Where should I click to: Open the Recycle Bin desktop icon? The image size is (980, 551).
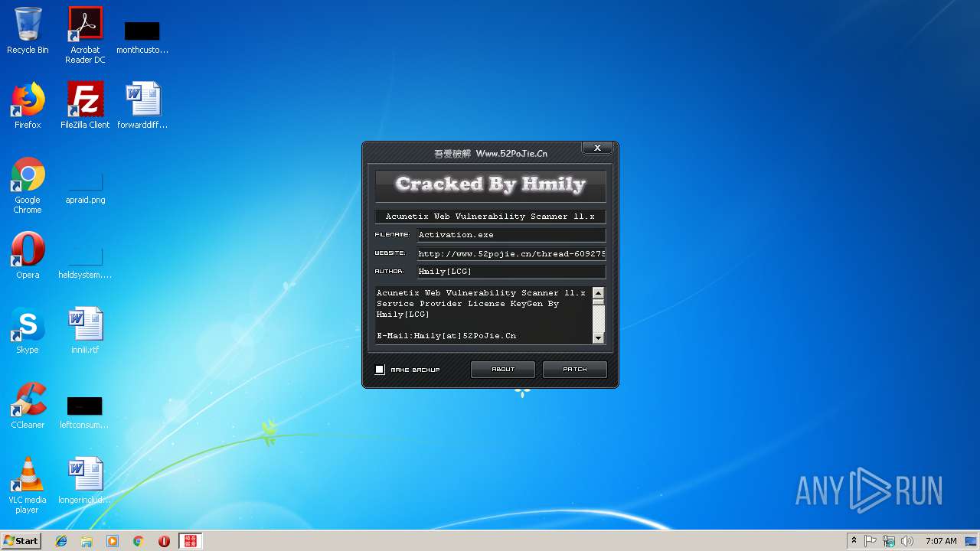click(x=28, y=31)
